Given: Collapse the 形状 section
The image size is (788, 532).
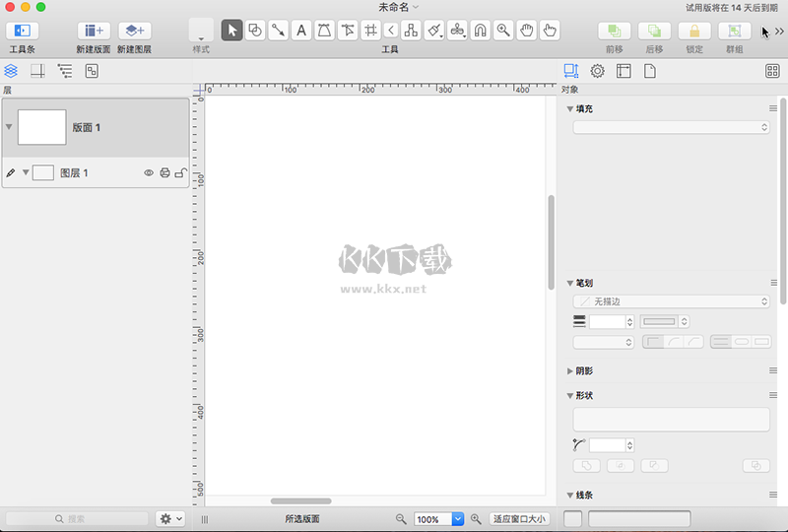Looking at the screenshot, I should (570, 396).
